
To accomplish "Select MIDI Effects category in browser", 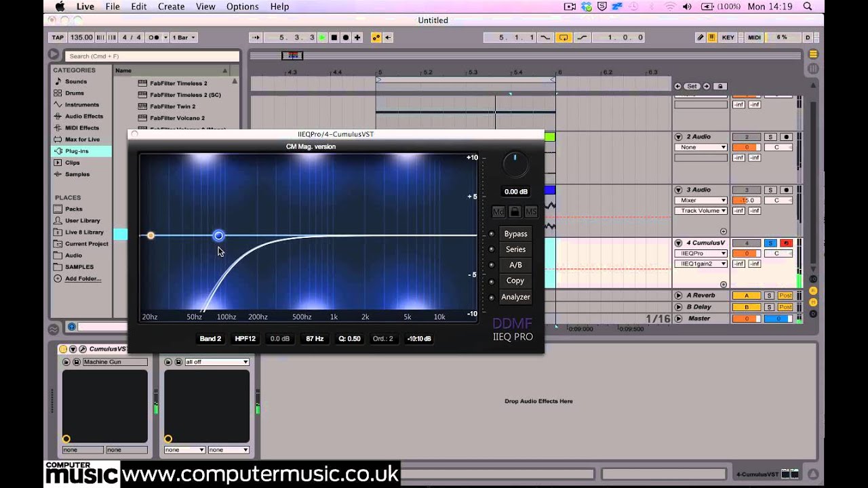I will point(81,127).
